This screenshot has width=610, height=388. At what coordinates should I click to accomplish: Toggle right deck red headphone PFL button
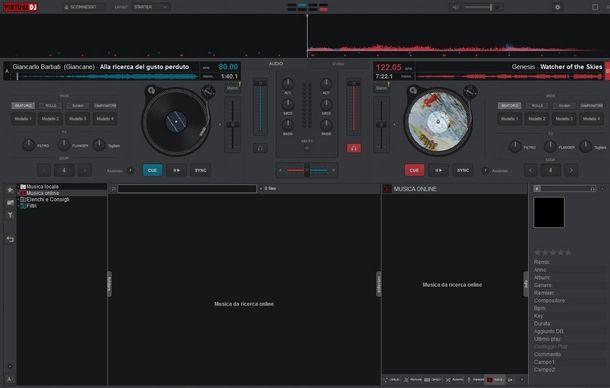[353, 148]
